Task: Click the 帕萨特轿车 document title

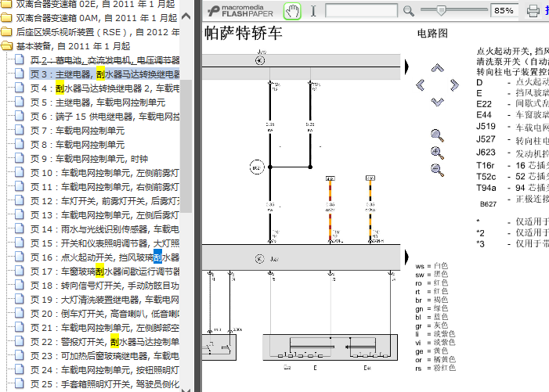Action: click(x=244, y=33)
